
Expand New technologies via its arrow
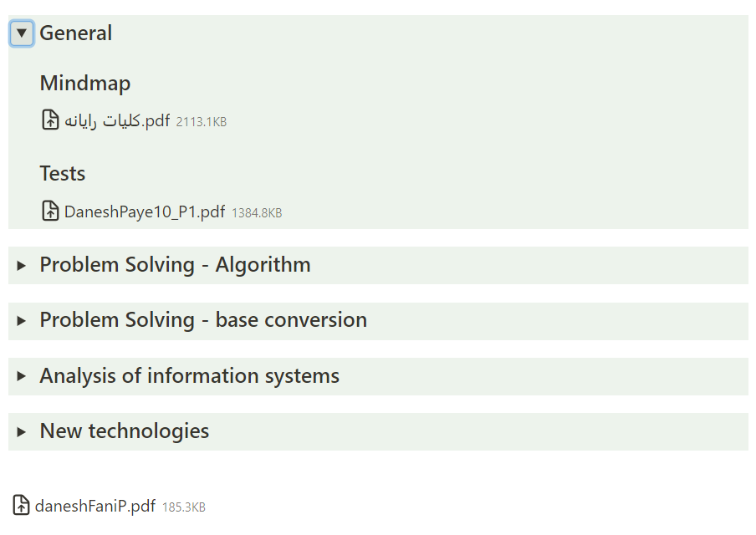click(x=22, y=431)
